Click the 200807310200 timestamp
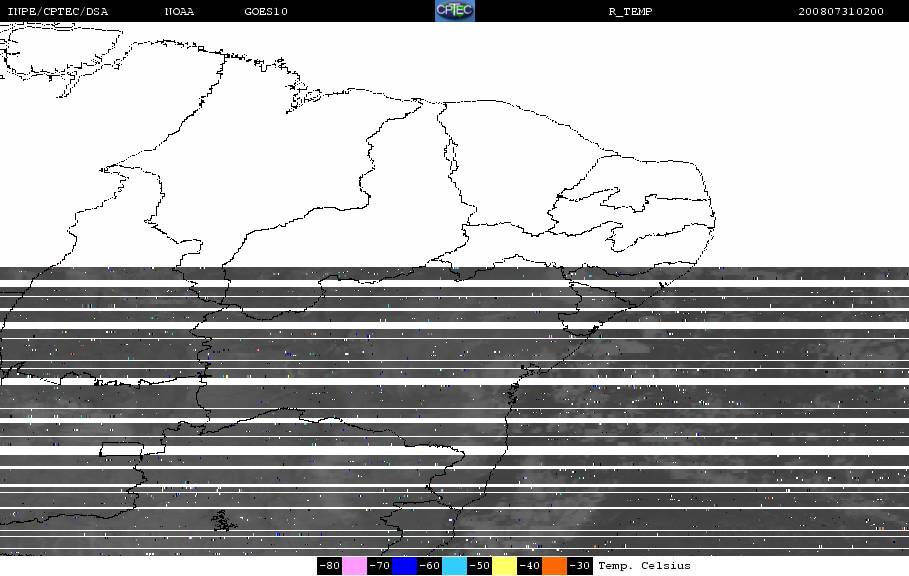Screen dimensions: 909x576 [841, 11]
